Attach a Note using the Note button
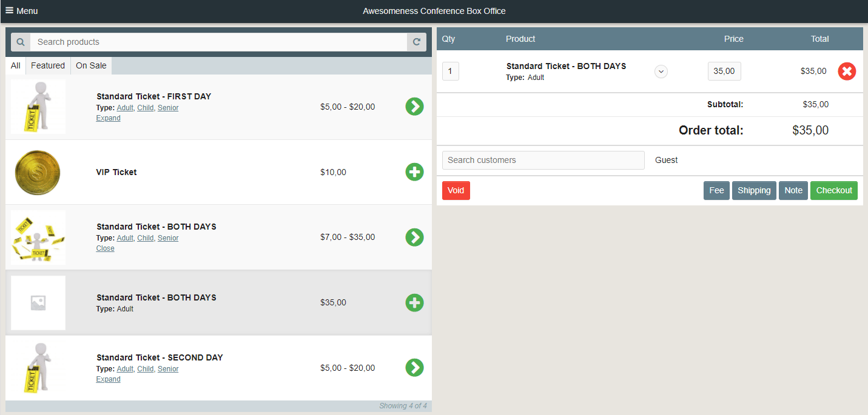The image size is (868, 415). click(793, 190)
